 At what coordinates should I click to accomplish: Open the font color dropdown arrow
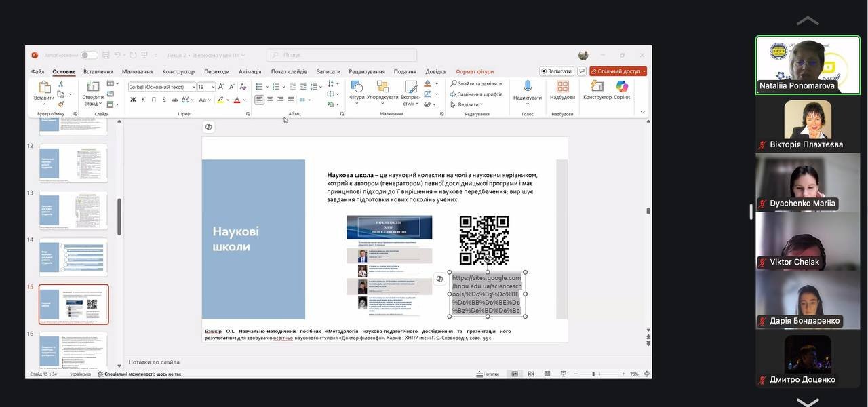pos(245,100)
